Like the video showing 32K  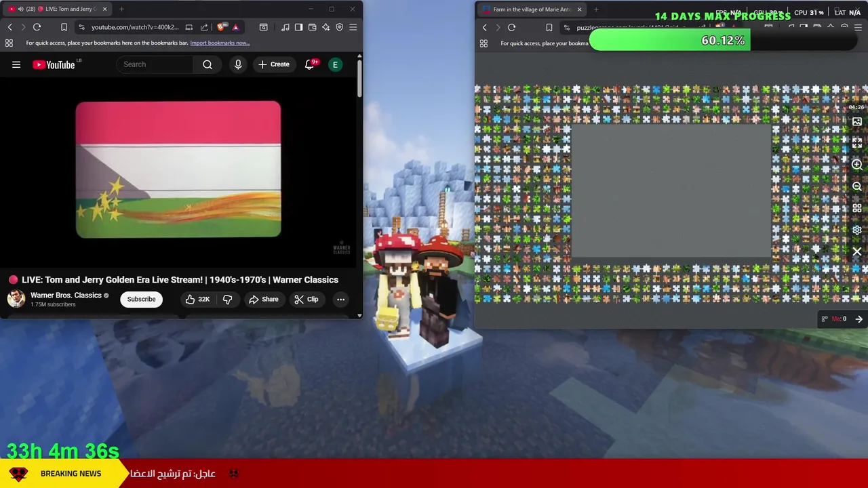pos(198,299)
